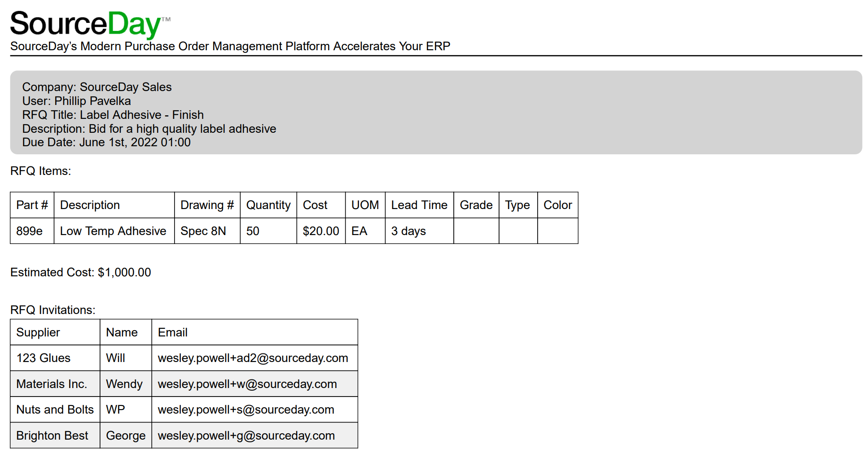Screen dimensions: 868x458
Task: Click the '$20.00' cost cell
Action: [321, 231]
